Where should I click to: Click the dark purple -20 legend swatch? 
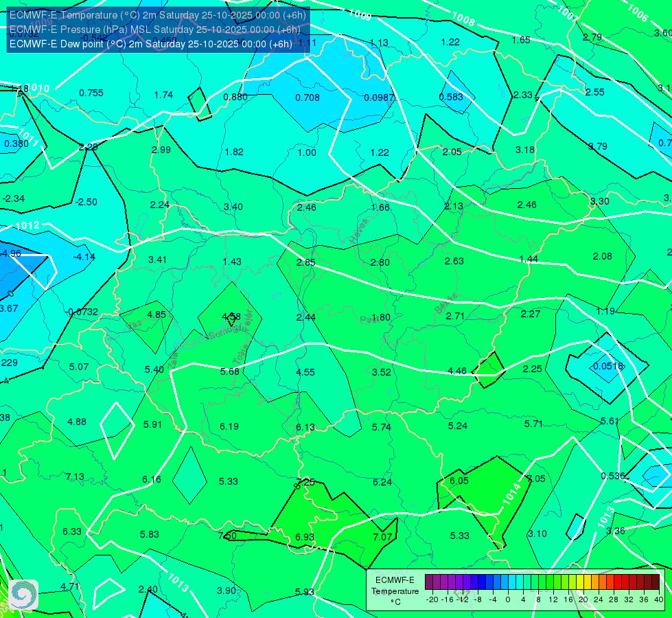tap(429, 582)
